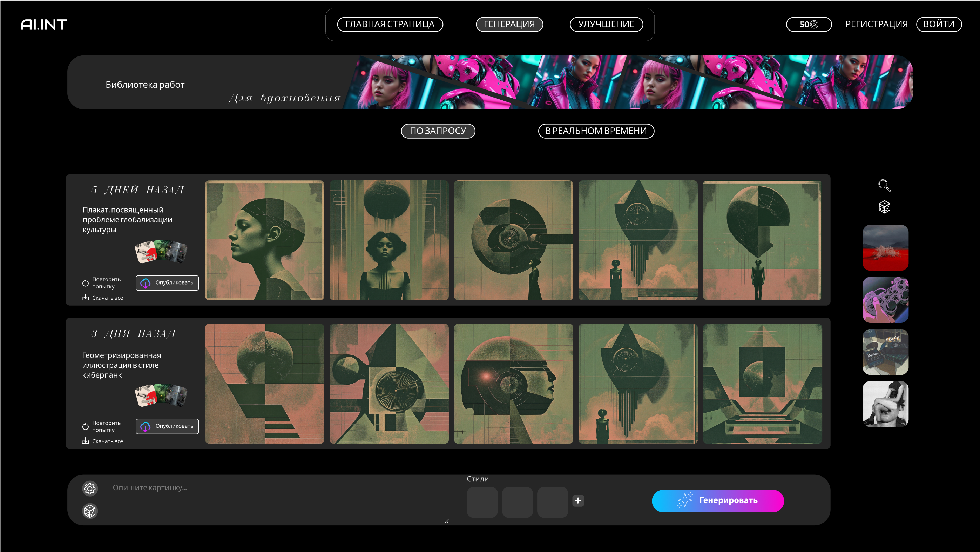Switch to «По запросу» mode
980x552 pixels.
(438, 131)
